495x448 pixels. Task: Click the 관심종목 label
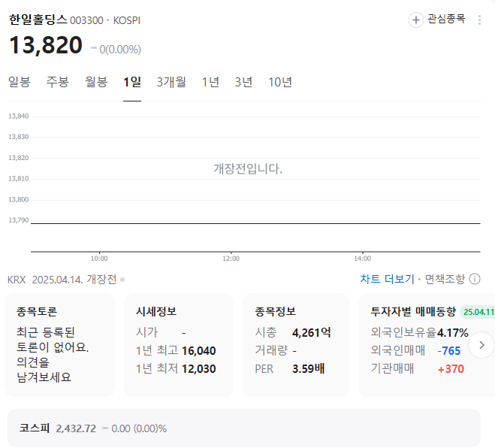click(446, 19)
